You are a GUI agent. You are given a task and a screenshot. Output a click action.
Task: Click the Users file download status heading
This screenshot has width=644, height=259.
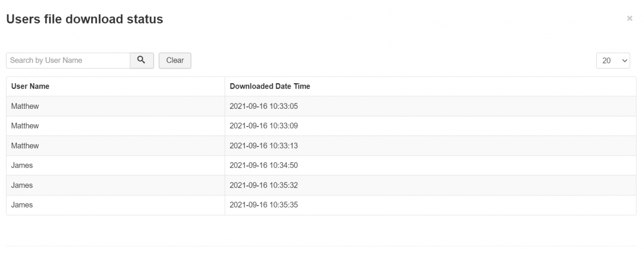coord(85,19)
